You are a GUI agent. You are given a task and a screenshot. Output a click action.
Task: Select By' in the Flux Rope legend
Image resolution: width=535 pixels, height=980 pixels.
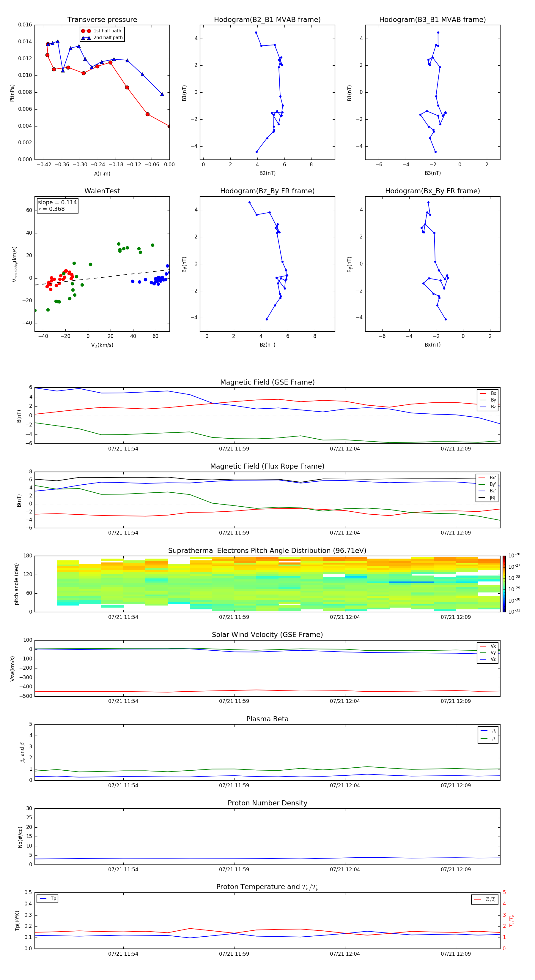pyautogui.click(x=487, y=485)
